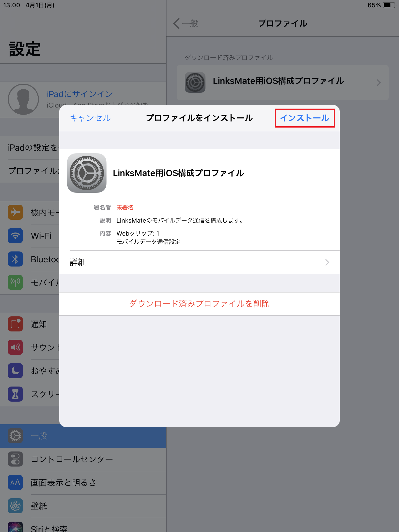Open the 詳細 row
The height and width of the screenshot is (532, 399).
pyautogui.click(x=199, y=262)
